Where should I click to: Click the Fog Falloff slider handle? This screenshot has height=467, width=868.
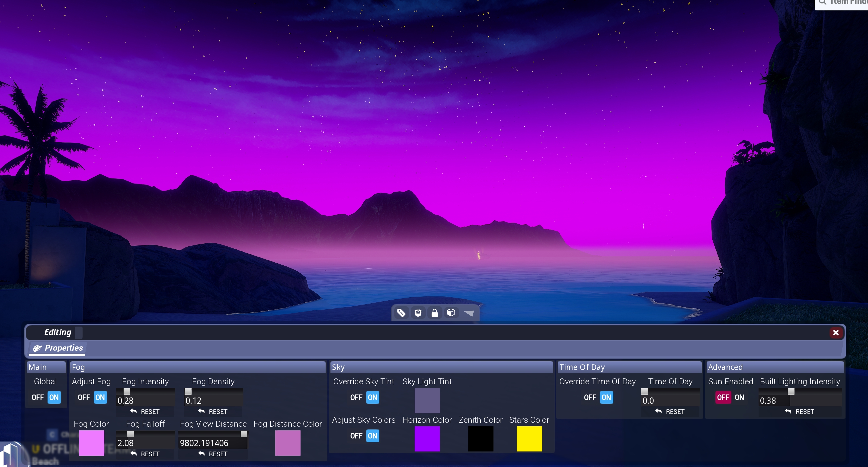(130, 434)
